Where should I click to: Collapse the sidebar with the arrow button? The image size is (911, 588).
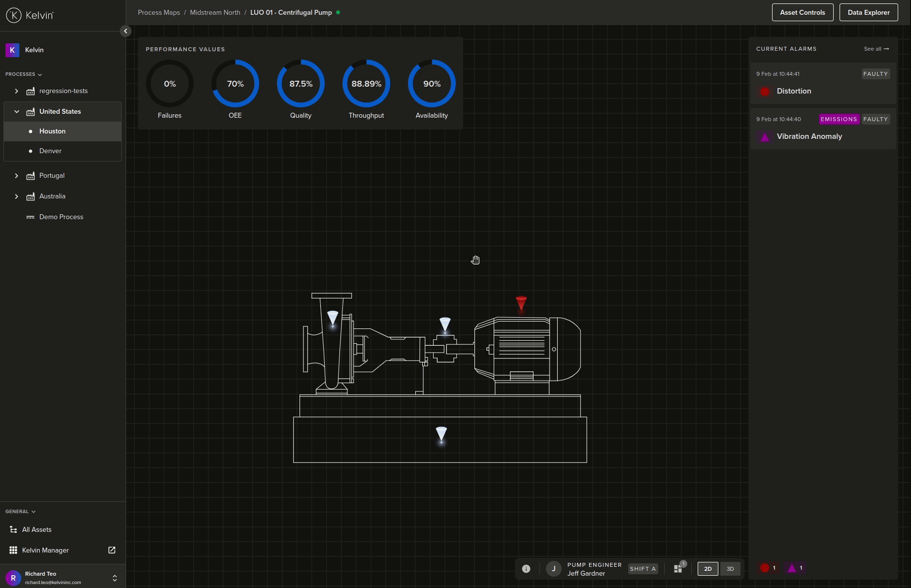(x=126, y=31)
